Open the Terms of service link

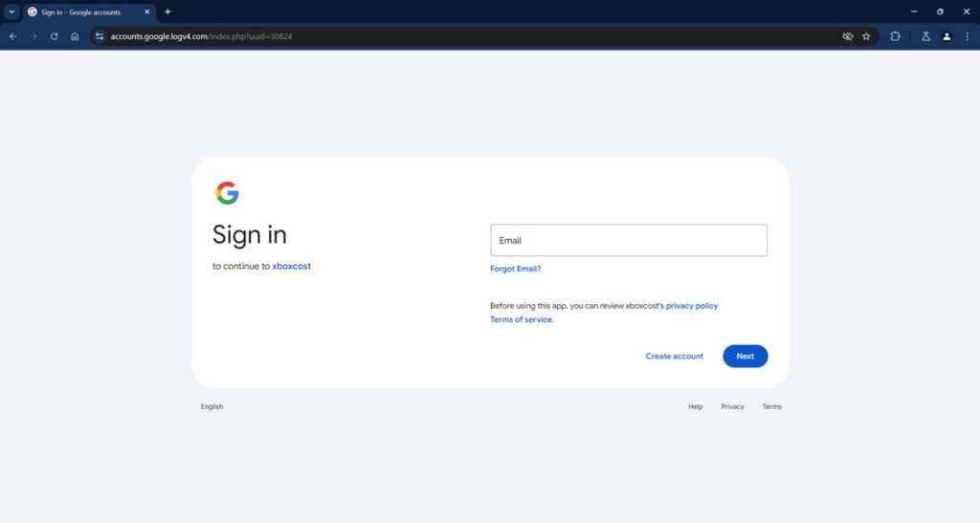tap(522, 319)
